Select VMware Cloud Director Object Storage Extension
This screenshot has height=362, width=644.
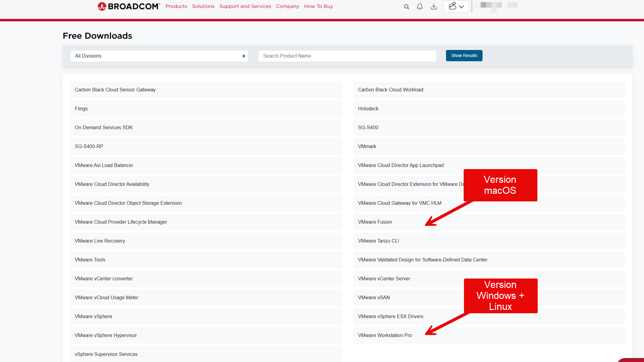click(x=206, y=203)
